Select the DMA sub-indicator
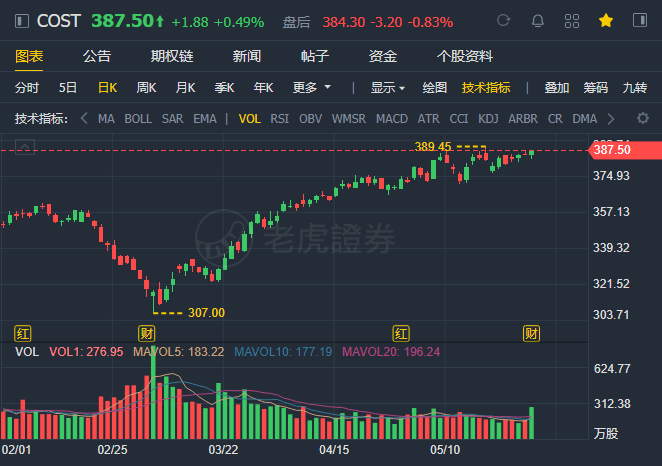The width and height of the screenshot is (662, 466). pyautogui.click(x=585, y=119)
